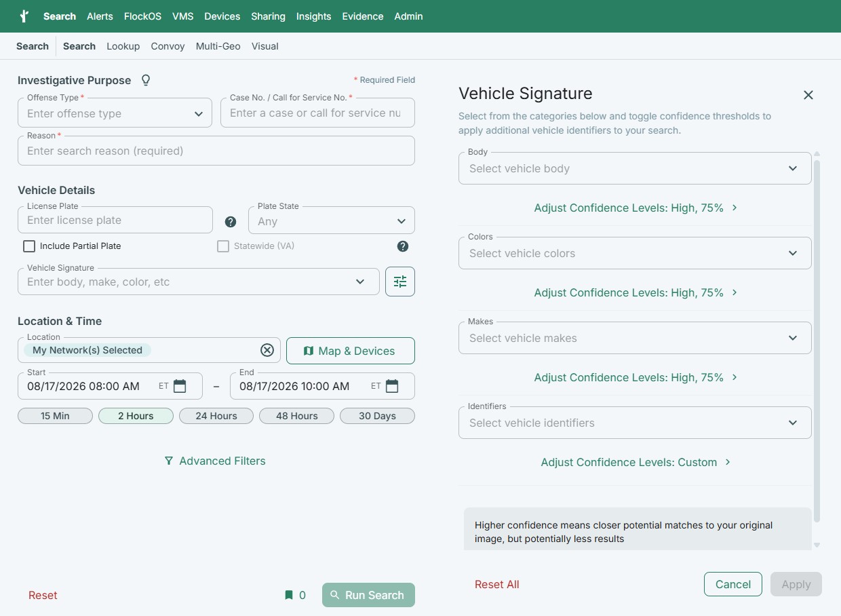Screen dimensions: 841x616
Task: Open the Sharing menu
Action: 268,16
